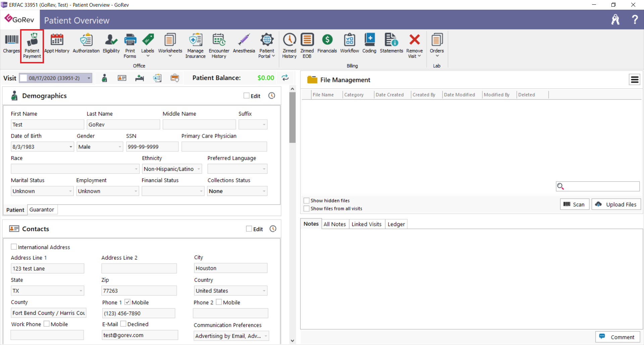The height and width of the screenshot is (345, 644).
Task: Expand the Orders dropdown
Action: [x=437, y=56]
